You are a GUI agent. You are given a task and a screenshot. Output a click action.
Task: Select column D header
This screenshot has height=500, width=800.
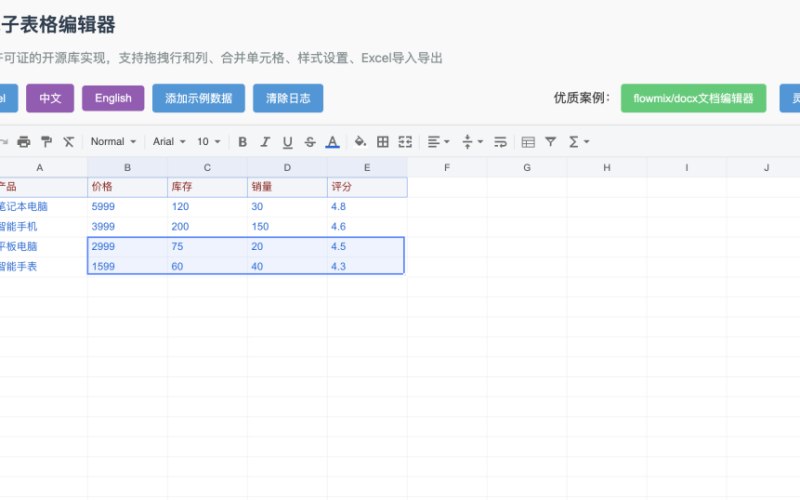click(x=287, y=167)
